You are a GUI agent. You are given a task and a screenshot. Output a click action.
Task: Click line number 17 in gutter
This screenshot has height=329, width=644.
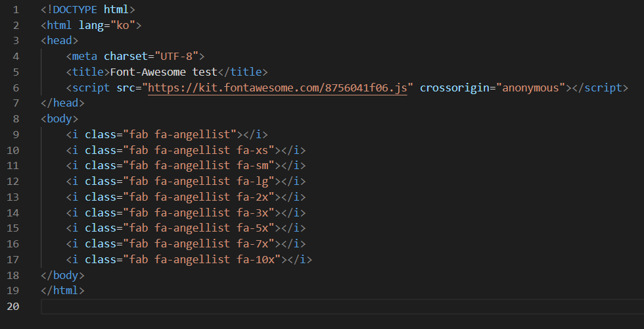point(12,259)
